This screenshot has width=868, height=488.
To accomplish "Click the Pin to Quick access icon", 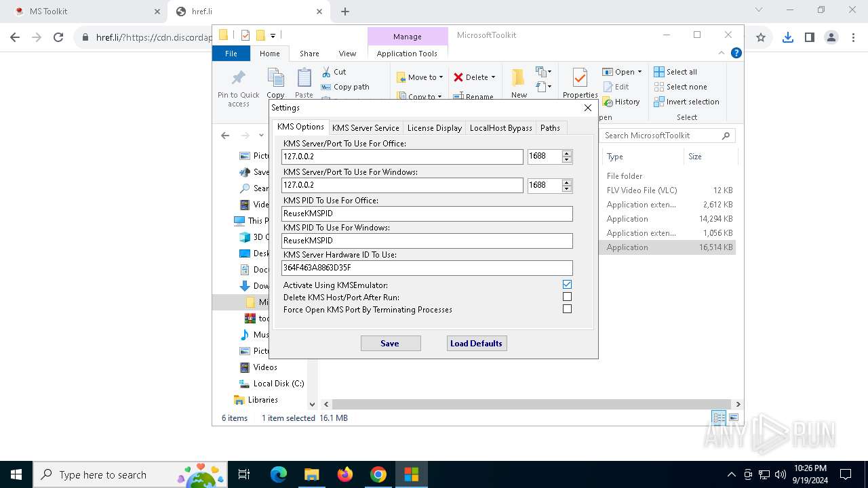I will coord(239,78).
